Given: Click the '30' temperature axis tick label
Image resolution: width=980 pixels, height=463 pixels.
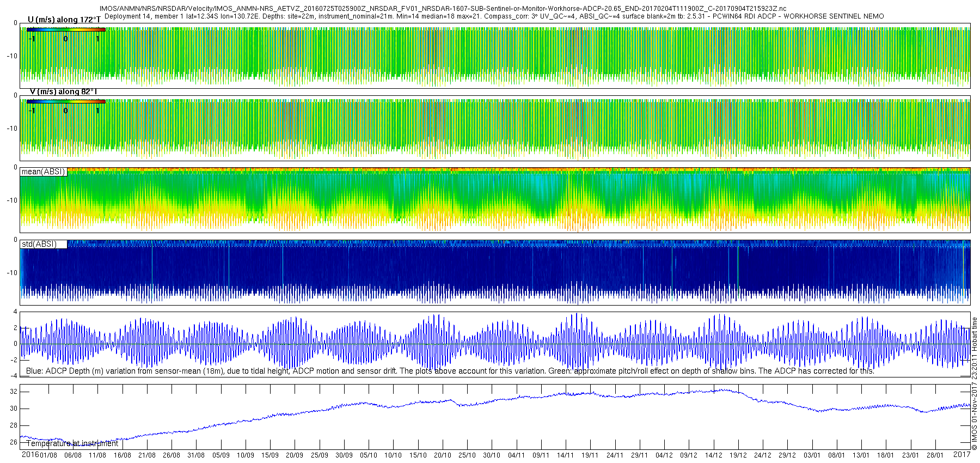Looking at the screenshot, I should pyautogui.click(x=14, y=409).
